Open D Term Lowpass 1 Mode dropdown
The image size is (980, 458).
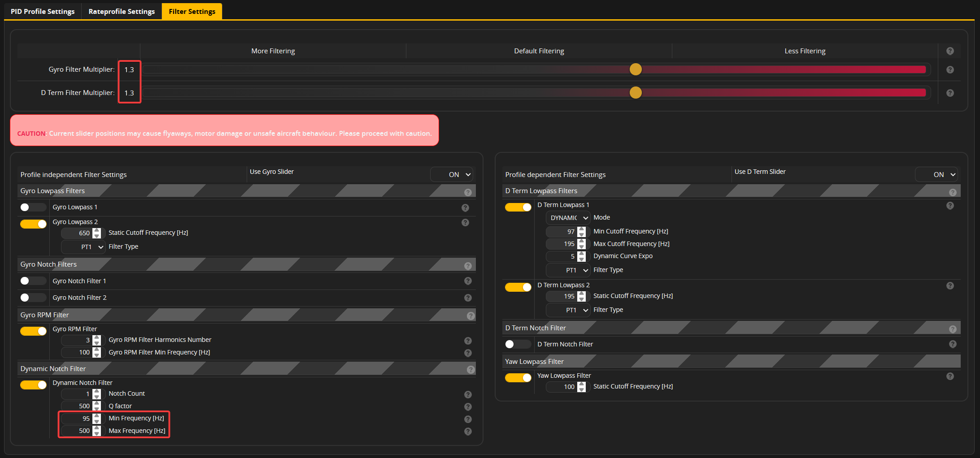click(x=568, y=218)
